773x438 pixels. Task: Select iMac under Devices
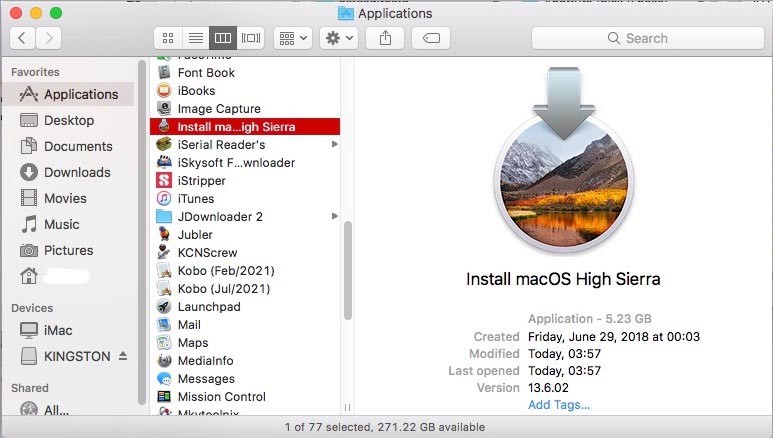click(x=69, y=330)
